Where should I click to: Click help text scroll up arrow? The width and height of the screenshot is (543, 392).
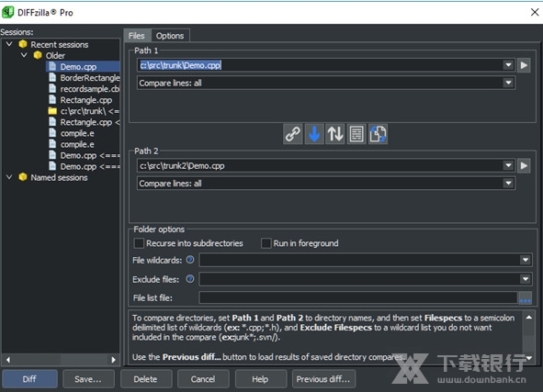coord(529,318)
